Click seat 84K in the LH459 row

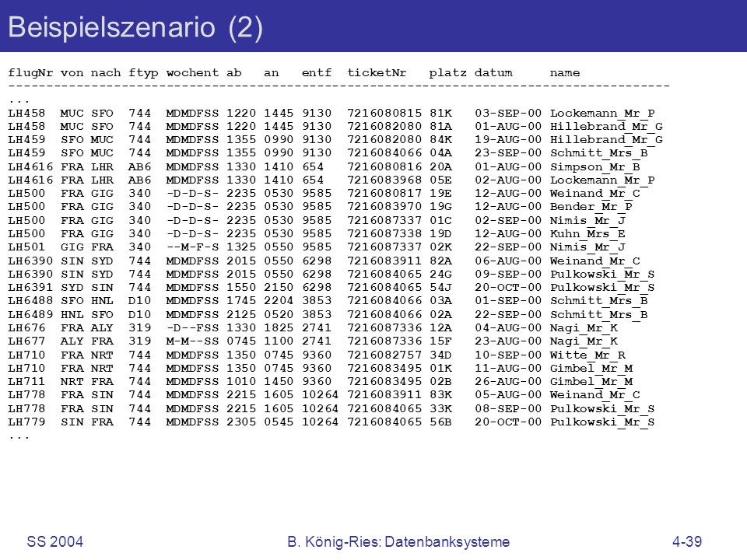(x=440, y=139)
